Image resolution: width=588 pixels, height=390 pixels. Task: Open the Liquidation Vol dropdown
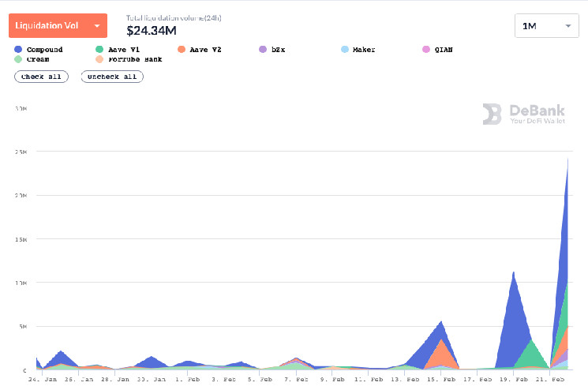58,25
